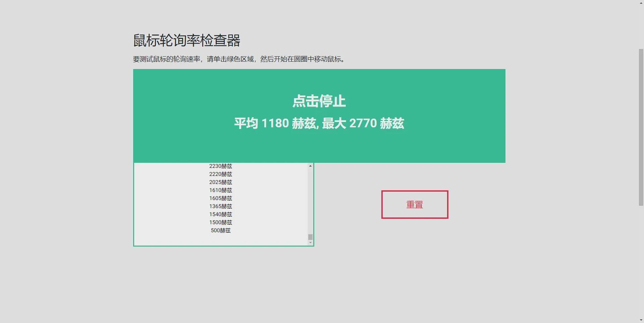Viewport: 644px width, 323px height.
Task: Select the 1500赫兹 entry in list
Action: coord(220,222)
